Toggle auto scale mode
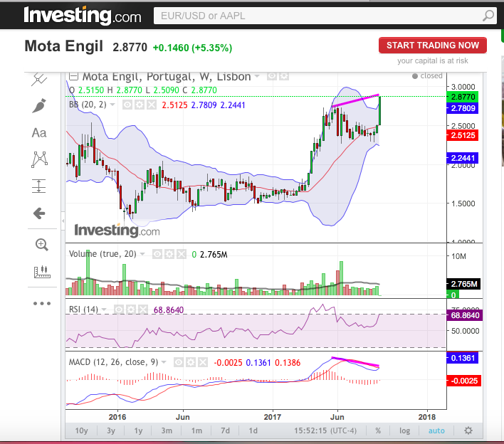504x444 pixels. coord(436,430)
